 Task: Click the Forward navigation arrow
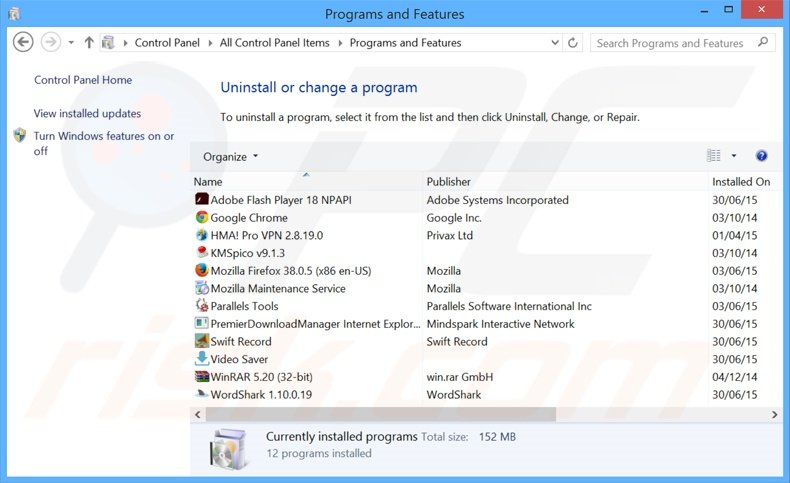point(50,42)
